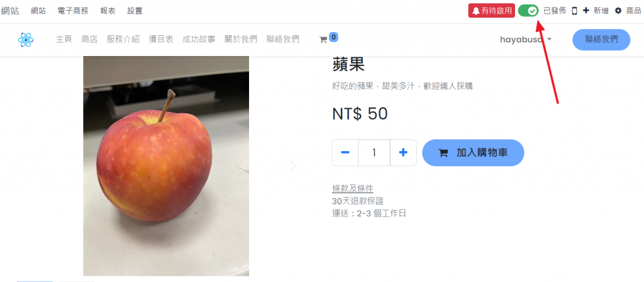Open the shopping cart icon
Image resolution: width=644 pixels, height=282 pixels.
323,40
